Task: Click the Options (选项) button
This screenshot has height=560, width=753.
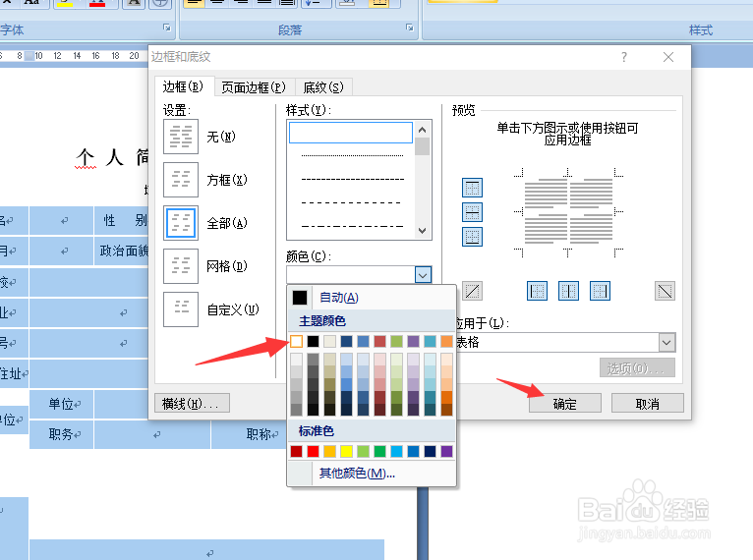Action: (637, 368)
